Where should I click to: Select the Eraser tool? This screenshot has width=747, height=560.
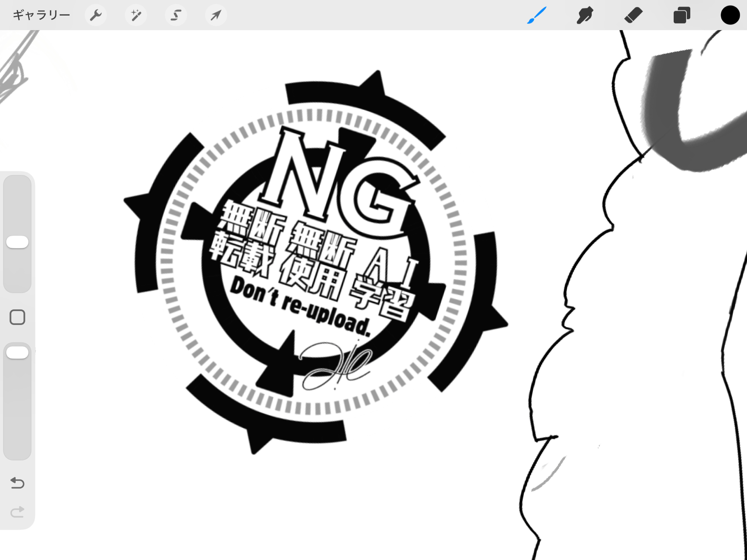click(633, 15)
